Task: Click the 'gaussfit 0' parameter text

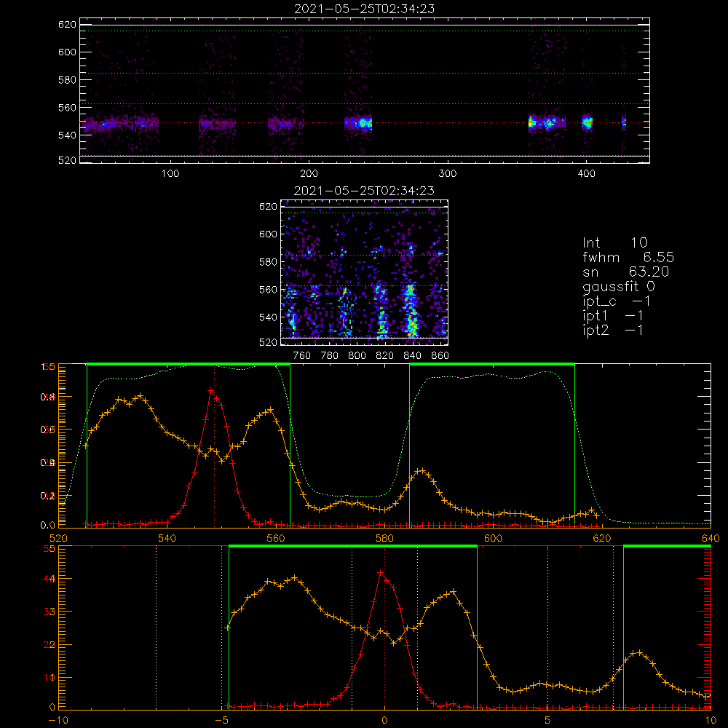Action: point(619,287)
